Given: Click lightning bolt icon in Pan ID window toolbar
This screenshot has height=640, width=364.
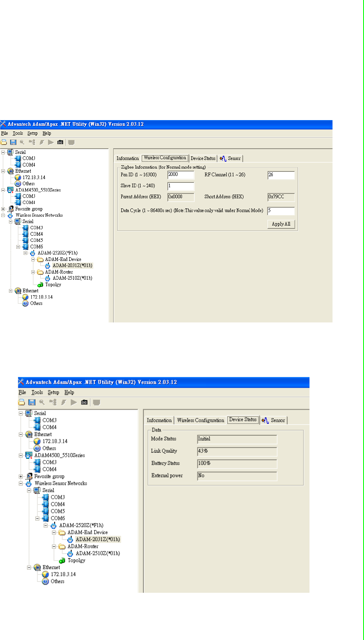Looking at the screenshot, I should coord(42,142).
